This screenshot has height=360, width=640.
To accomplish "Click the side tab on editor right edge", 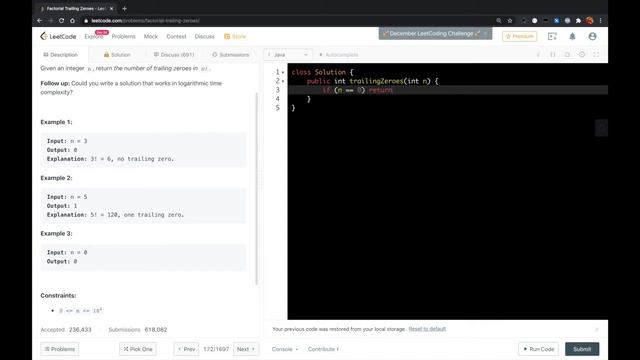I will 601,128.
